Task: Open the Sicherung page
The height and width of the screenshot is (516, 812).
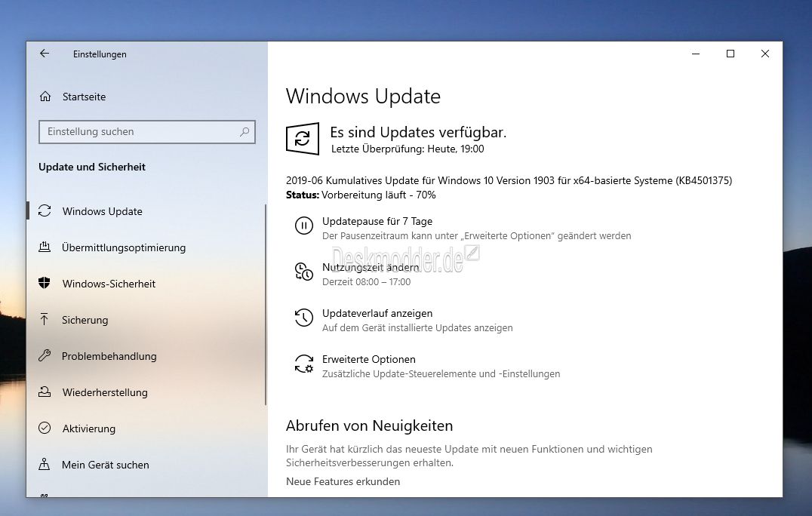Action: 85,320
